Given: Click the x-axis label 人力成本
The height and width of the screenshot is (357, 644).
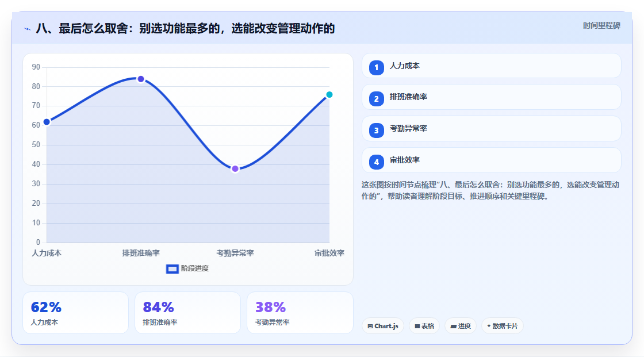Looking at the screenshot, I should point(47,254).
